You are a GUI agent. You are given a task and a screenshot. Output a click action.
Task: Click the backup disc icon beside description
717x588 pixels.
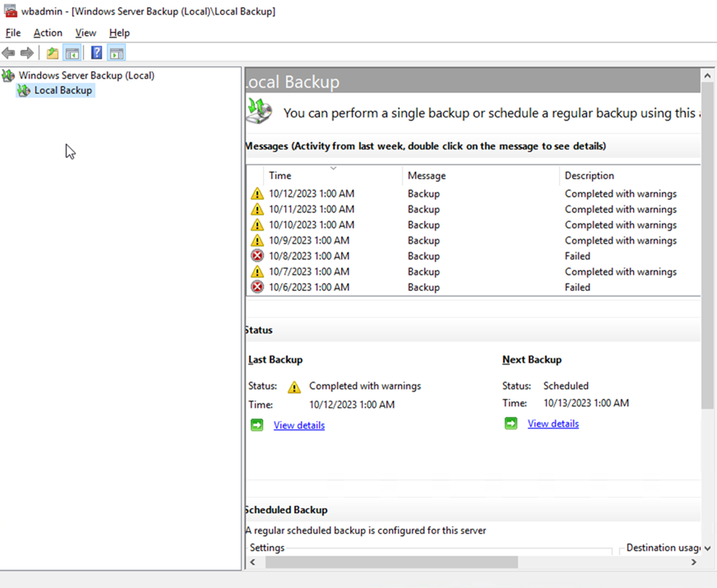[260, 112]
